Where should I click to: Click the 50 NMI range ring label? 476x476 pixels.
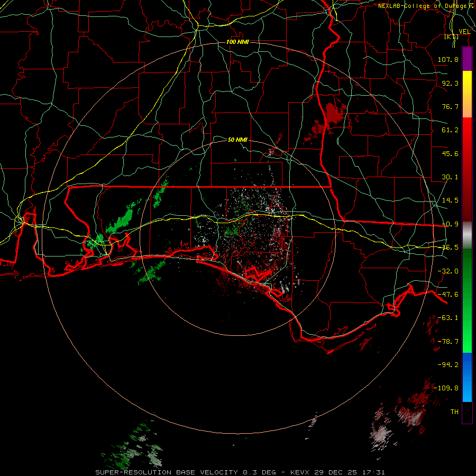(237, 140)
